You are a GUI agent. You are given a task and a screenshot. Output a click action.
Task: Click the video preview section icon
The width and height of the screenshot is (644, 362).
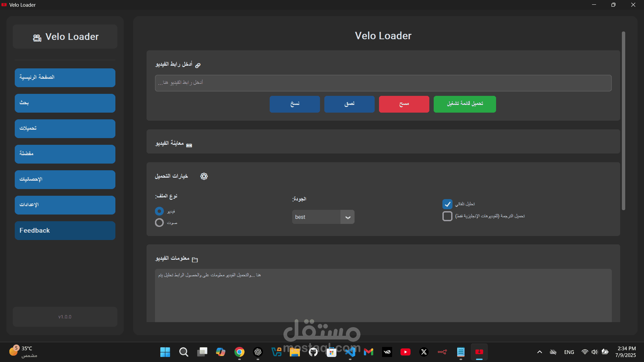click(189, 145)
